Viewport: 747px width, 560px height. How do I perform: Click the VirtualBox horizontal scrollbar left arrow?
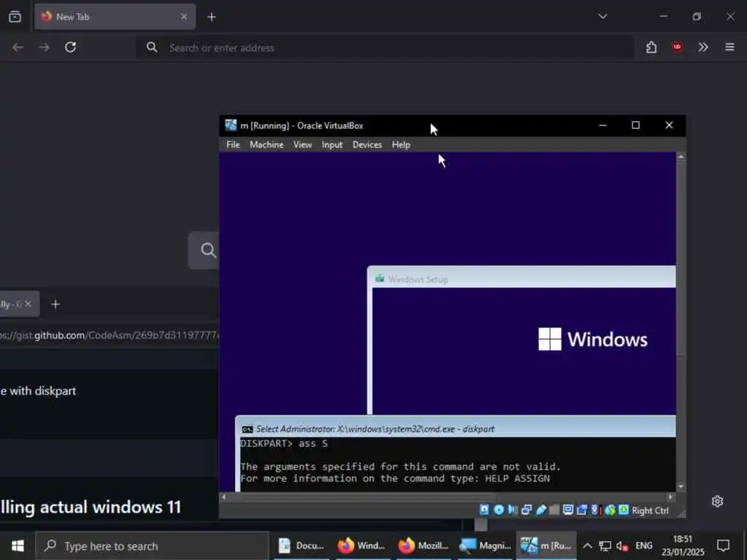click(223, 497)
